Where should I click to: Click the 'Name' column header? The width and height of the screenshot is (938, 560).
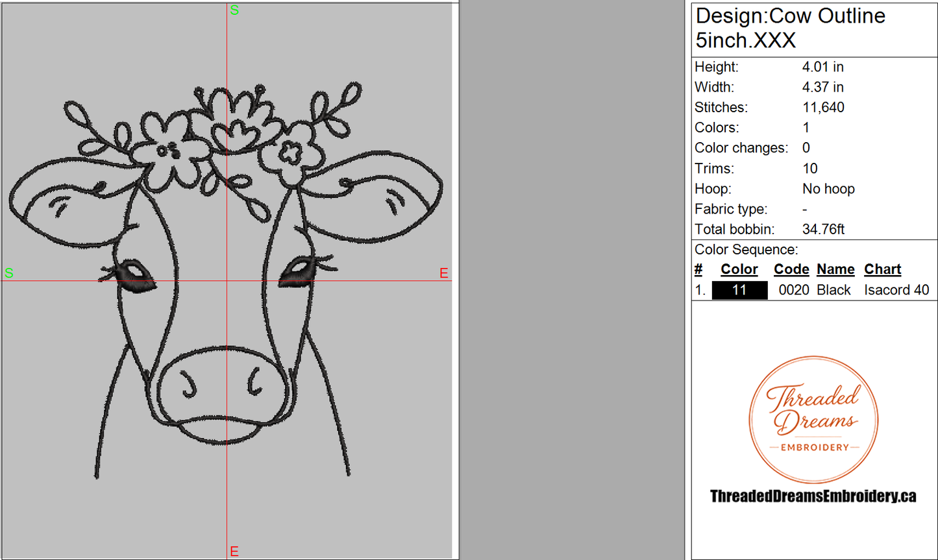pos(835,269)
